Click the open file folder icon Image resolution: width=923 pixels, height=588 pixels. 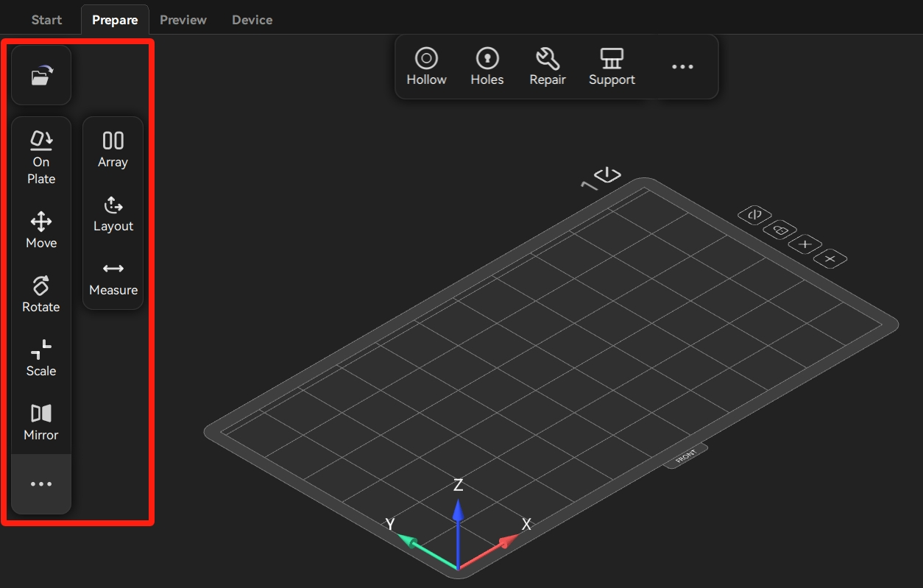[41, 76]
